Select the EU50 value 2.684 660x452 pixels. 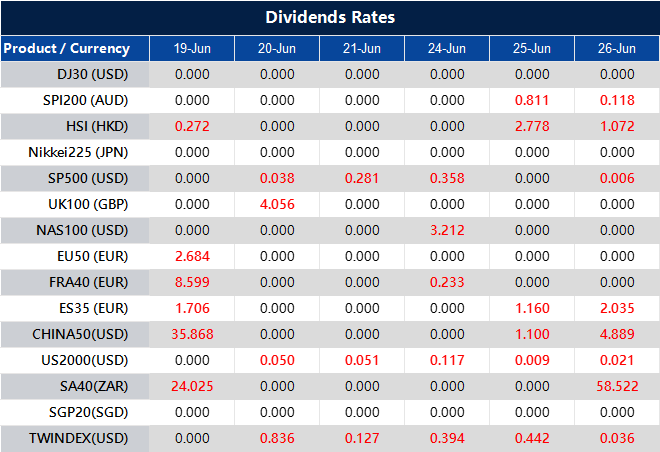pyautogui.click(x=192, y=256)
